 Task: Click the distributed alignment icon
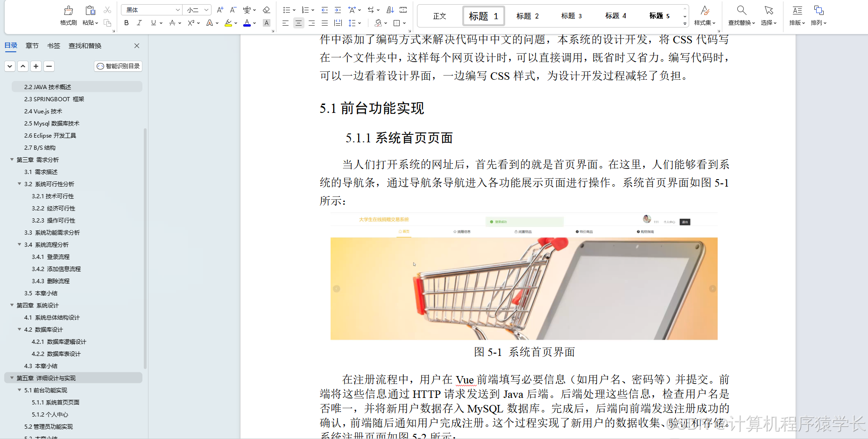point(338,23)
